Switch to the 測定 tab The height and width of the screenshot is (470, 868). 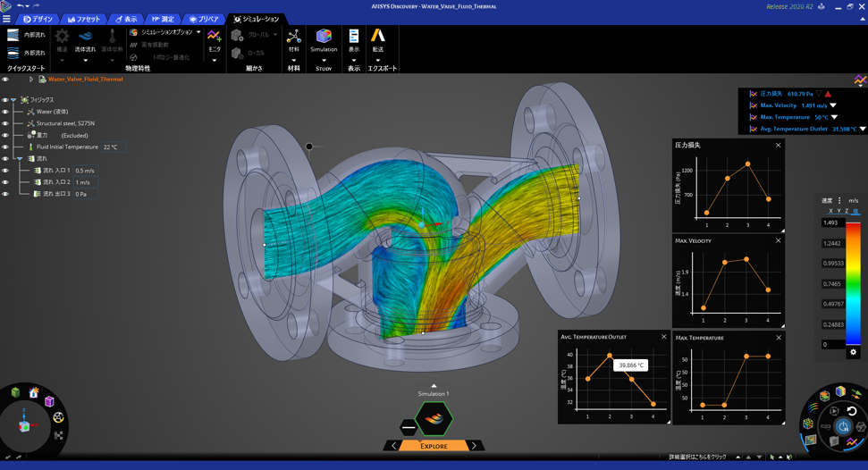tap(163, 19)
